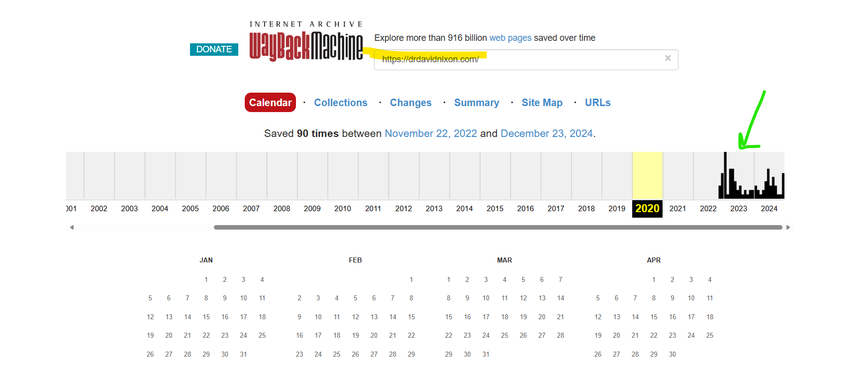Image resolution: width=868 pixels, height=385 pixels.
Task: Select year 2006 in the timeline
Action: 221,209
